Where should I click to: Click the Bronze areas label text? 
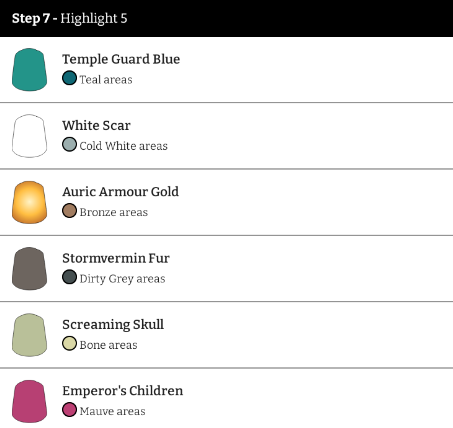click(114, 212)
